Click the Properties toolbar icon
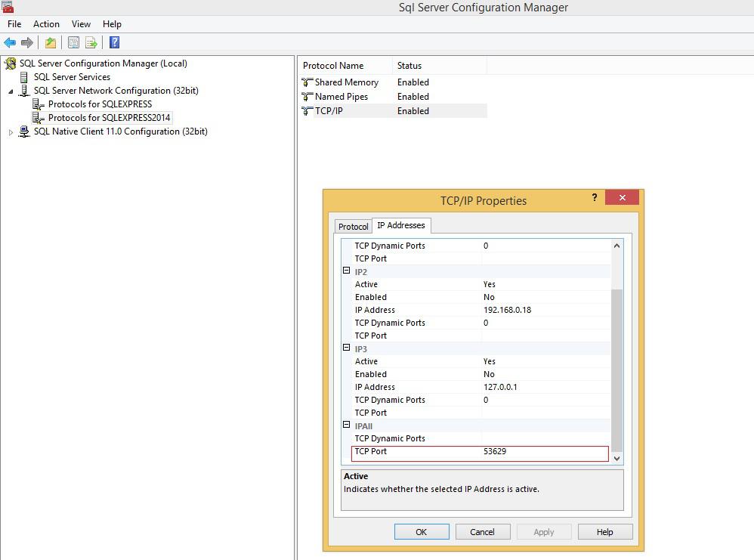754x560 pixels. [73, 43]
